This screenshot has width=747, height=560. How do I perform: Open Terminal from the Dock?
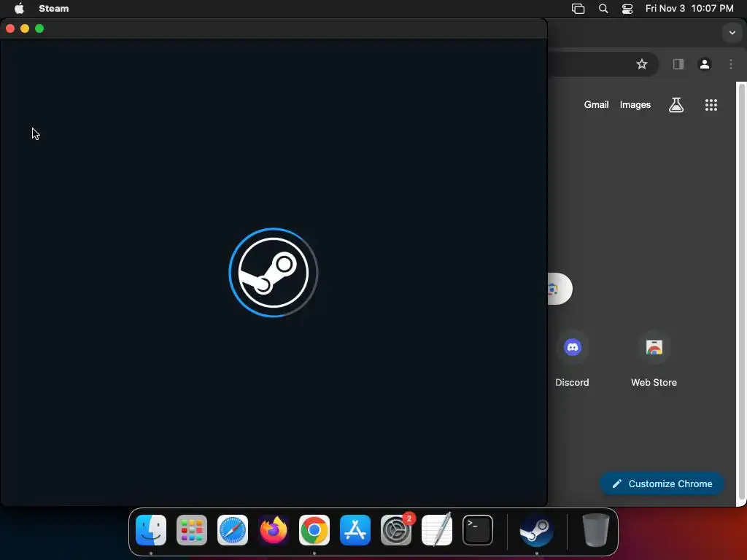478,530
